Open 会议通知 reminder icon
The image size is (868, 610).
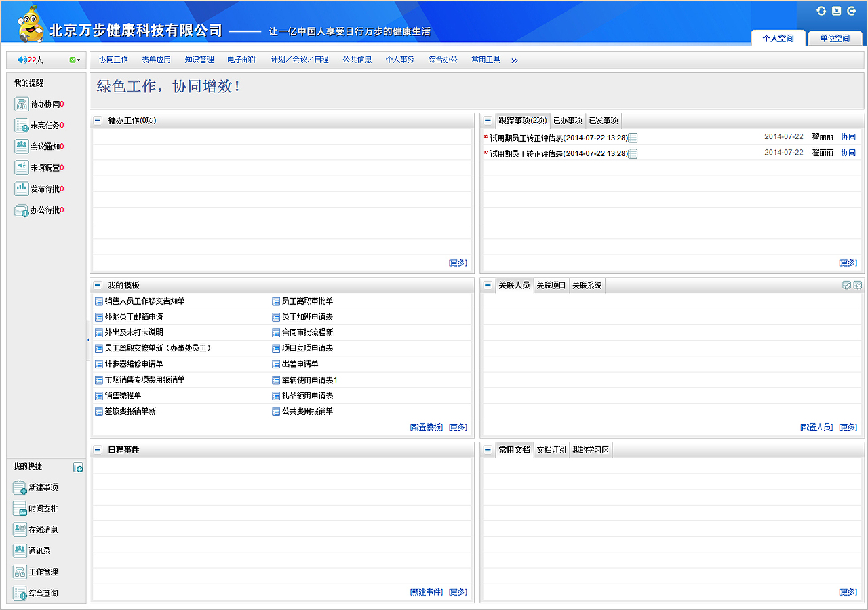(22, 147)
